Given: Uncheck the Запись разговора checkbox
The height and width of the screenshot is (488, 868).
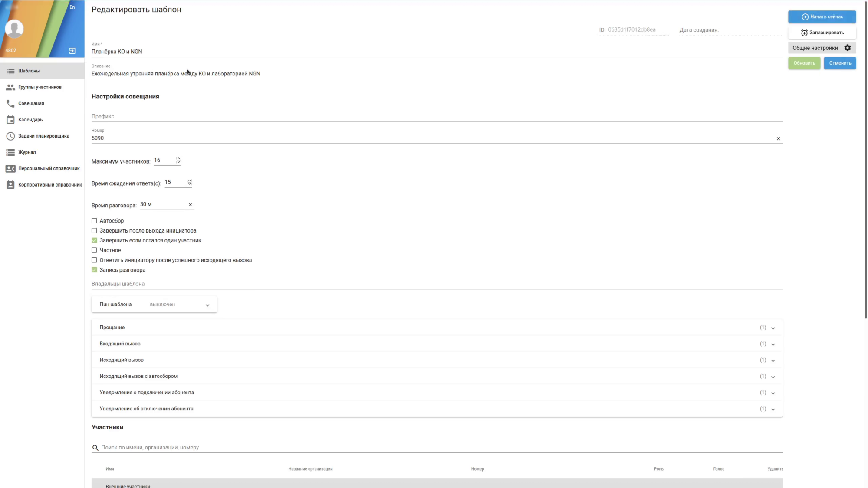Looking at the screenshot, I should pos(94,270).
